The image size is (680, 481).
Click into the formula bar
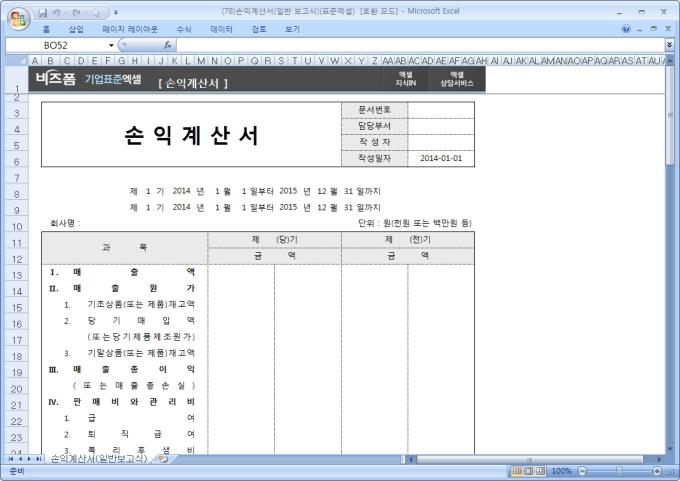(420, 45)
